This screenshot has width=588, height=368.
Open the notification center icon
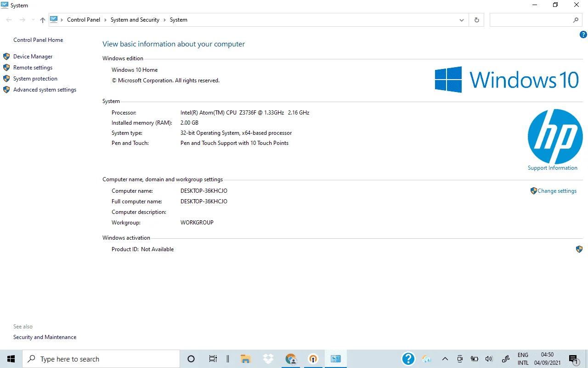pos(573,359)
